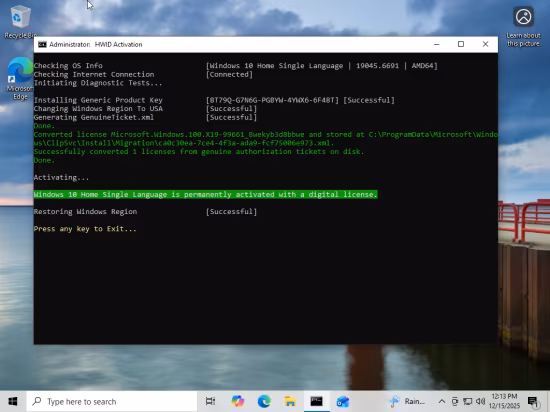Click the 'Press any key to Exit...' line

coord(85,229)
